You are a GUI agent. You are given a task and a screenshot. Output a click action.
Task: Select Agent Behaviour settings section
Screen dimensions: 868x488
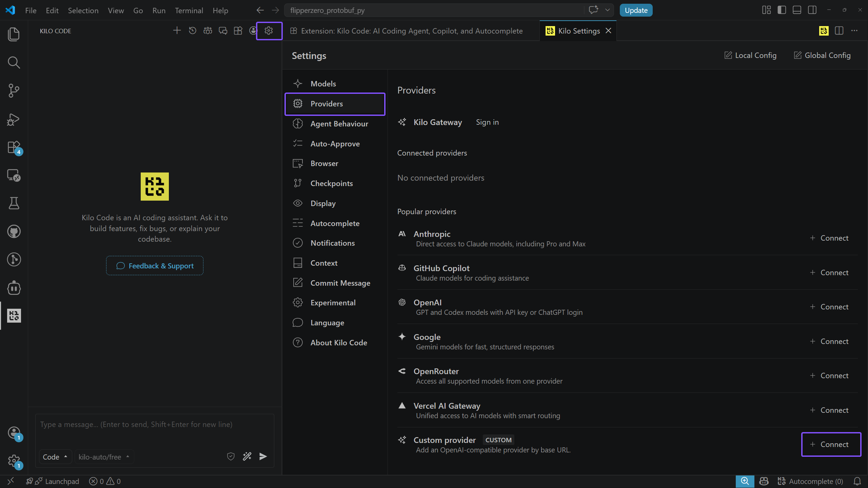(335, 124)
